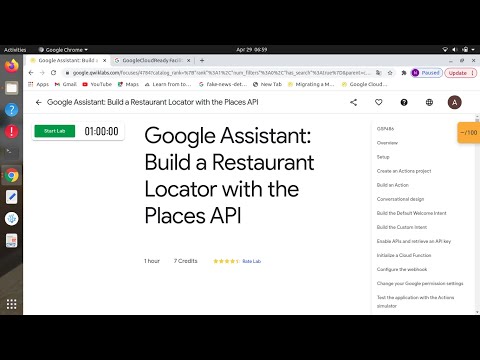Viewport: 480px width, 360px height.
Task: Go to Conversational design section
Action: click(400, 199)
